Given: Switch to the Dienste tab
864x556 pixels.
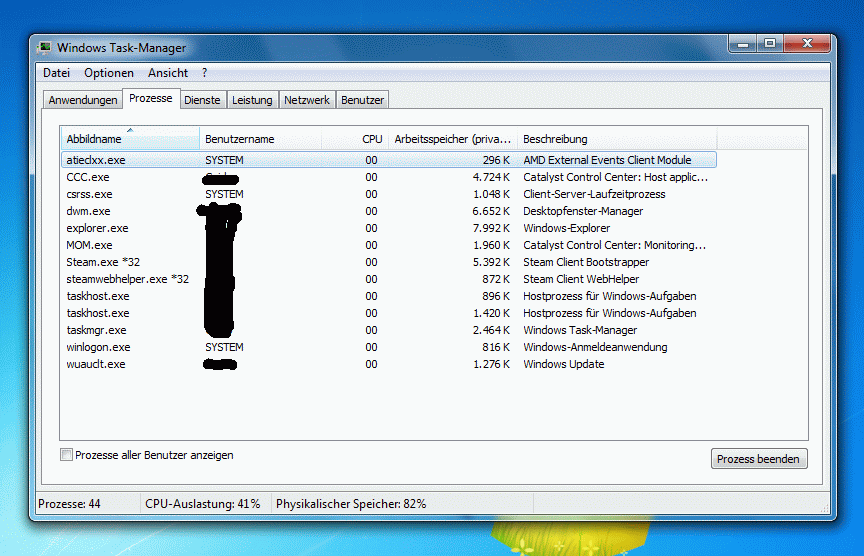Looking at the screenshot, I should (202, 100).
